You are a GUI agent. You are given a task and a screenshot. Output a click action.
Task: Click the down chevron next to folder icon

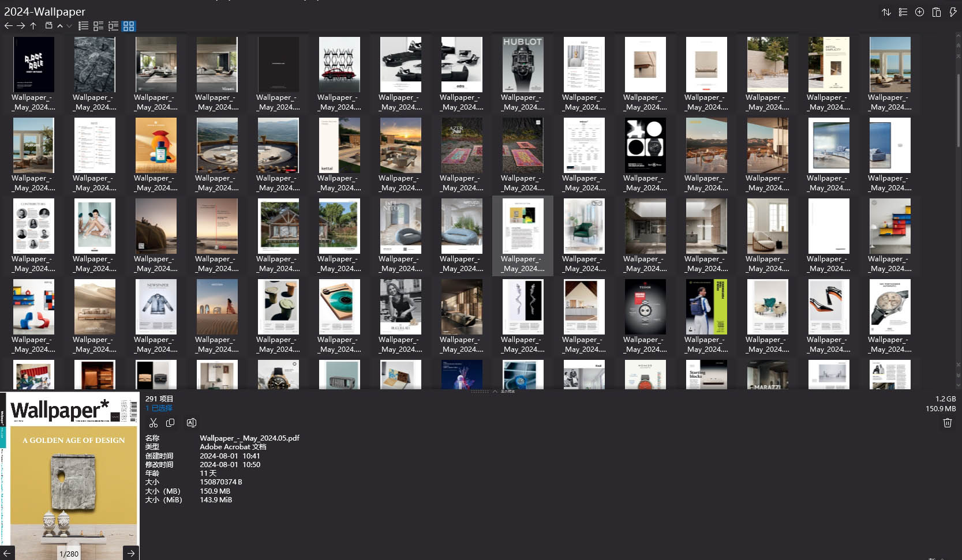(x=69, y=26)
